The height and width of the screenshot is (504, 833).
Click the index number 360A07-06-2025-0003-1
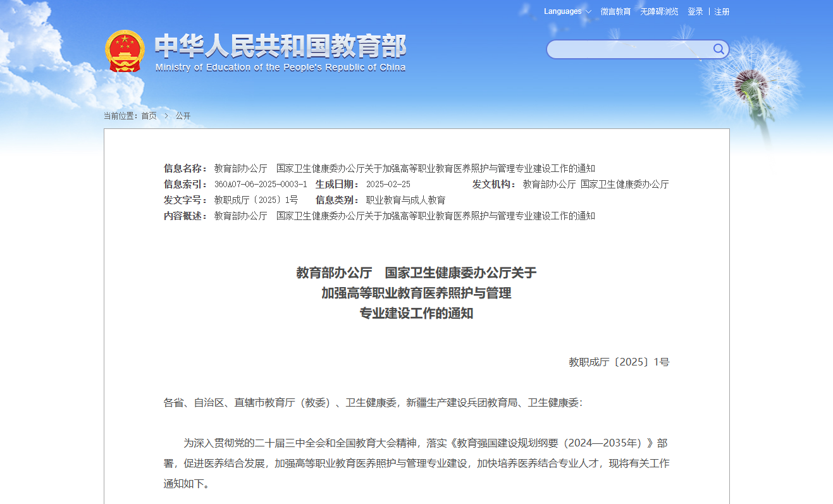click(x=261, y=184)
